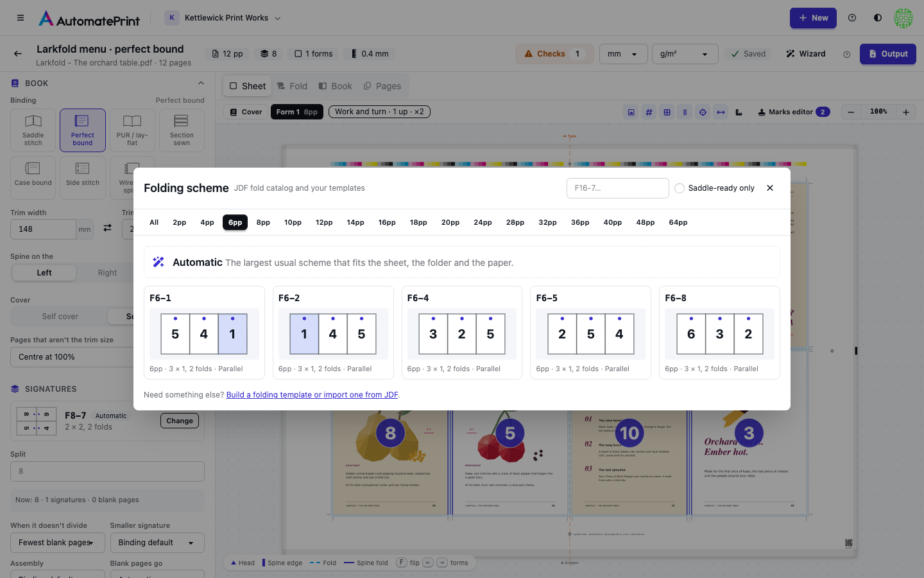The width and height of the screenshot is (924, 578).
Task: Filter schemes by 16pp
Action: pyautogui.click(x=387, y=222)
